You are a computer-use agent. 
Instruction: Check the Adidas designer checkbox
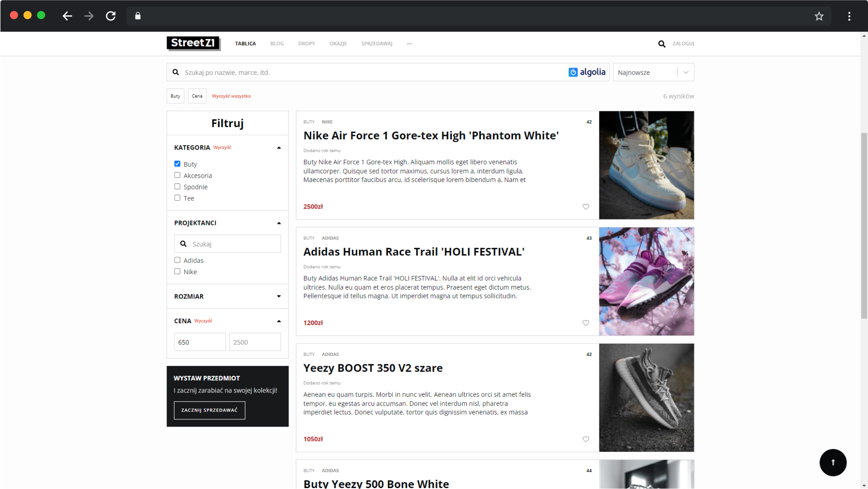pos(177,260)
